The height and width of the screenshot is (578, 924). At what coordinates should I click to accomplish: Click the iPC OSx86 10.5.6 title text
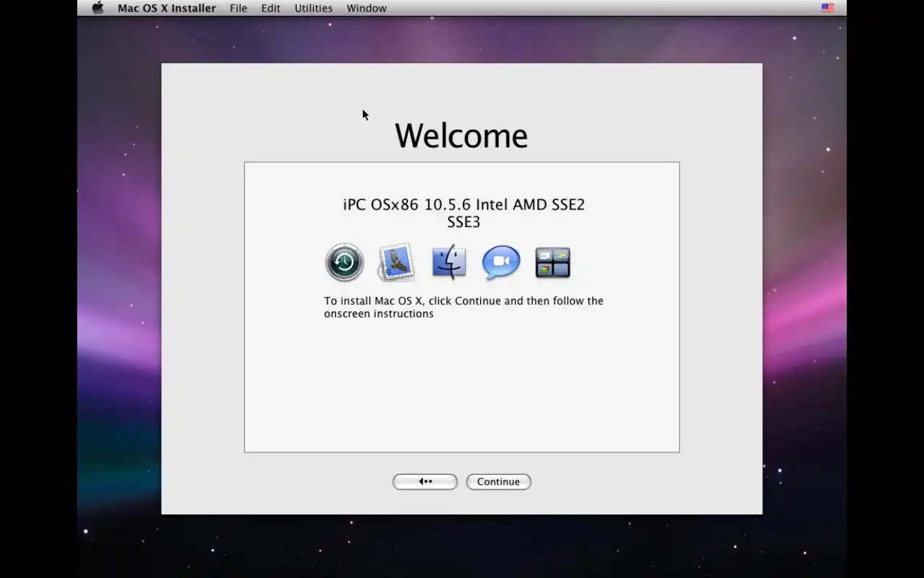pyautogui.click(x=464, y=213)
